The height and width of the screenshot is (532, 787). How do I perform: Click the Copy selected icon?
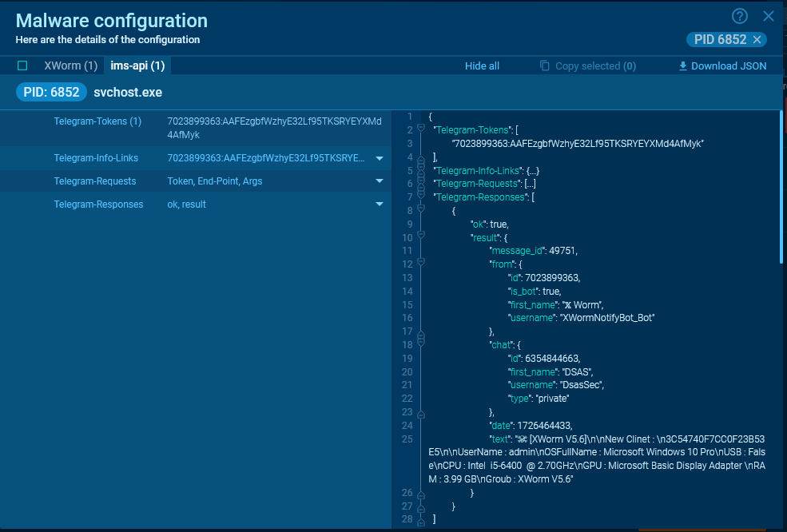pyautogui.click(x=545, y=66)
